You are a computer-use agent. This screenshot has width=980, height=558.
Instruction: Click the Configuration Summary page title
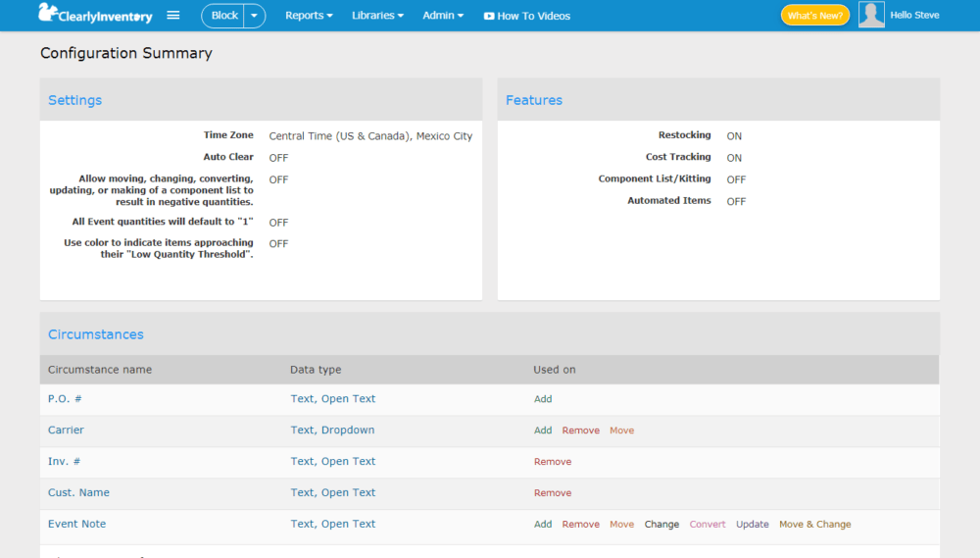pyautogui.click(x=126, y=53)
